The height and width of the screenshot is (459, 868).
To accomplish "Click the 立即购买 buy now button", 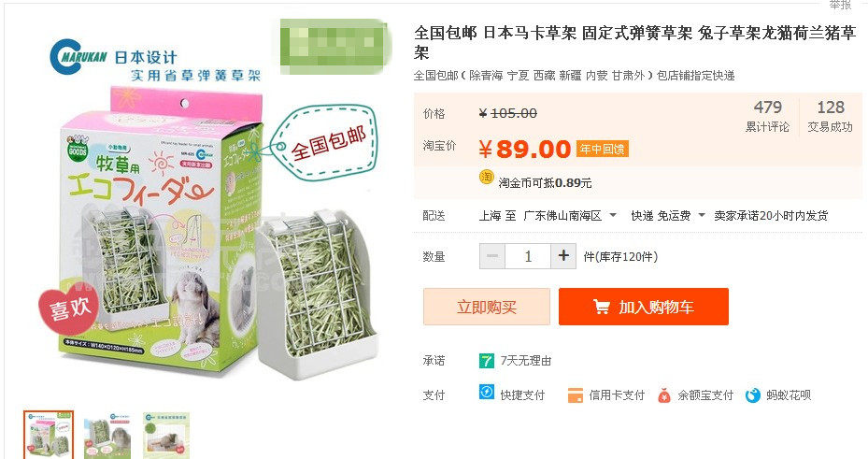I will click(x=487, y=307).
